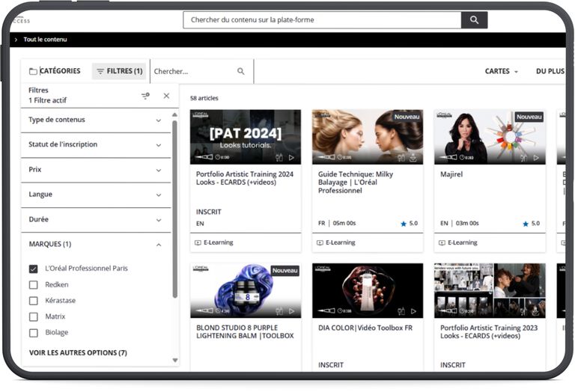Click the ACCESS logo at top left
Screen dimensions: 575x392
21,20
